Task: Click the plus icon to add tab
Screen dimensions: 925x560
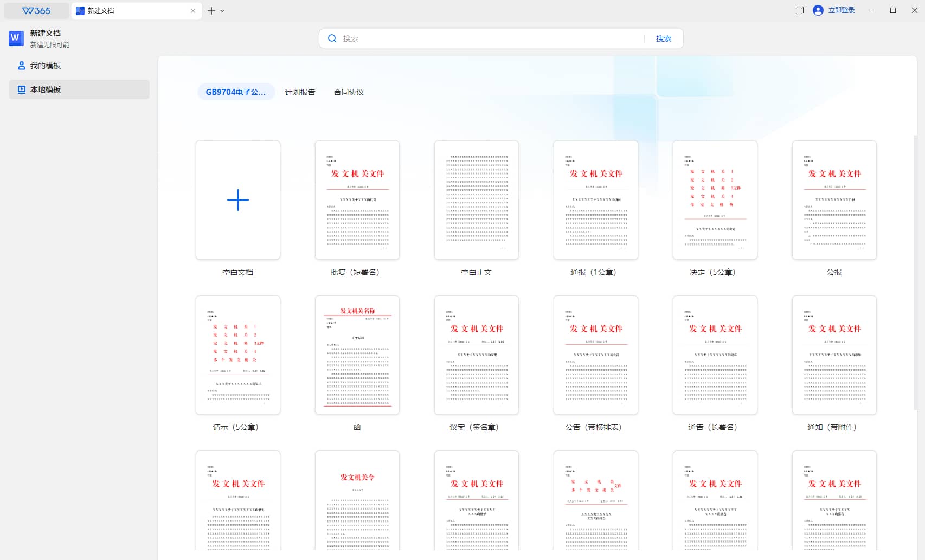Action: (x=211, y=11)
